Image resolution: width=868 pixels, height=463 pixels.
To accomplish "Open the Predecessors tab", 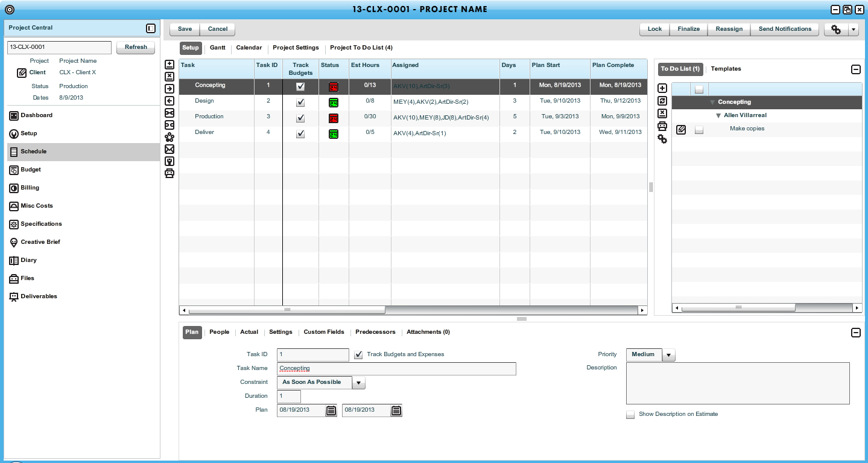I will (375, 332).
